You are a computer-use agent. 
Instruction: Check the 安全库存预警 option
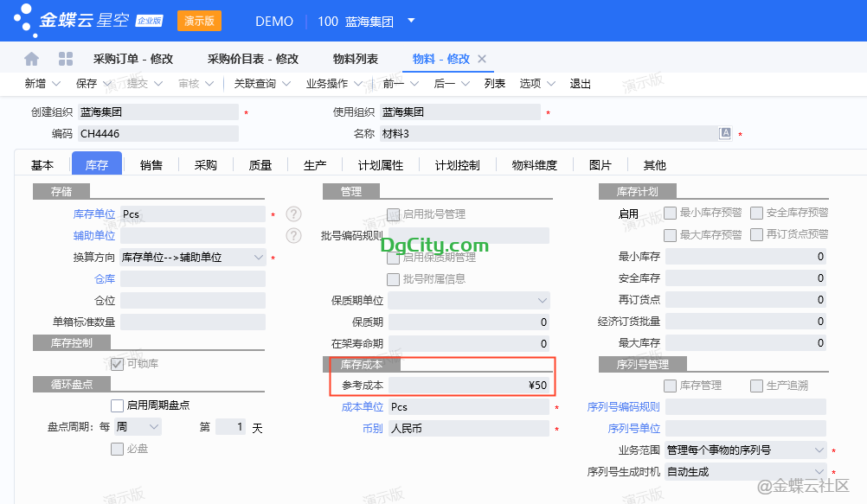(756, 214)
